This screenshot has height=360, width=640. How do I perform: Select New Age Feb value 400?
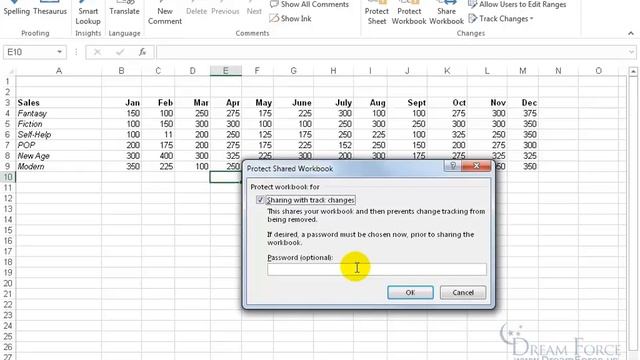pos(158,156)
